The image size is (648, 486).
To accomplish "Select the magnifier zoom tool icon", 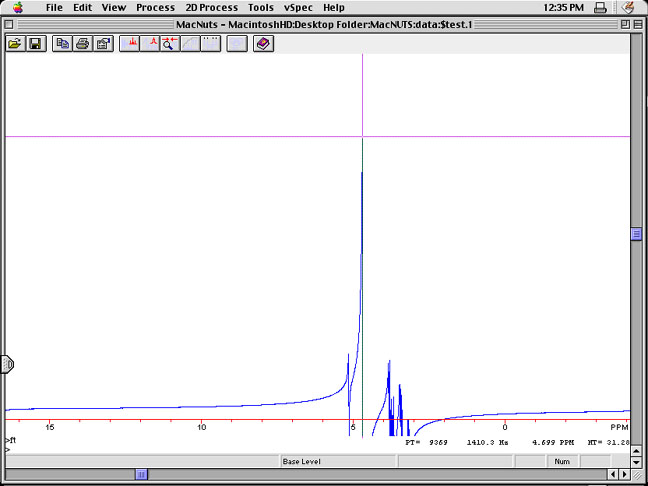I will pos(170,44).
